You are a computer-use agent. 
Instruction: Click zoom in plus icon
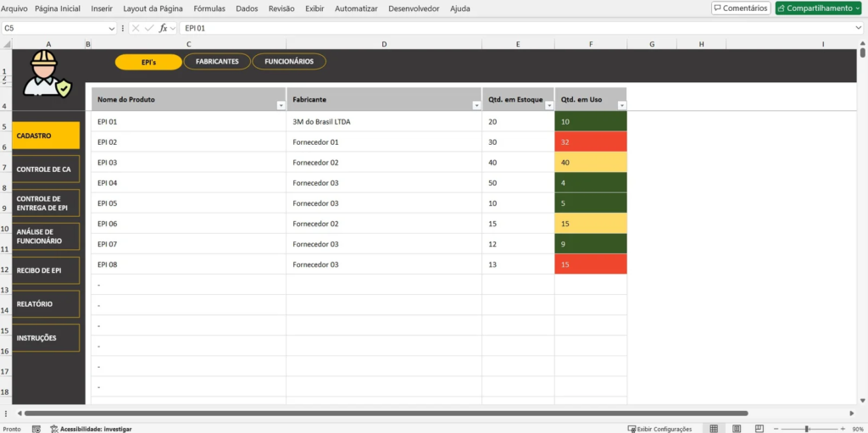coord(843,429)
